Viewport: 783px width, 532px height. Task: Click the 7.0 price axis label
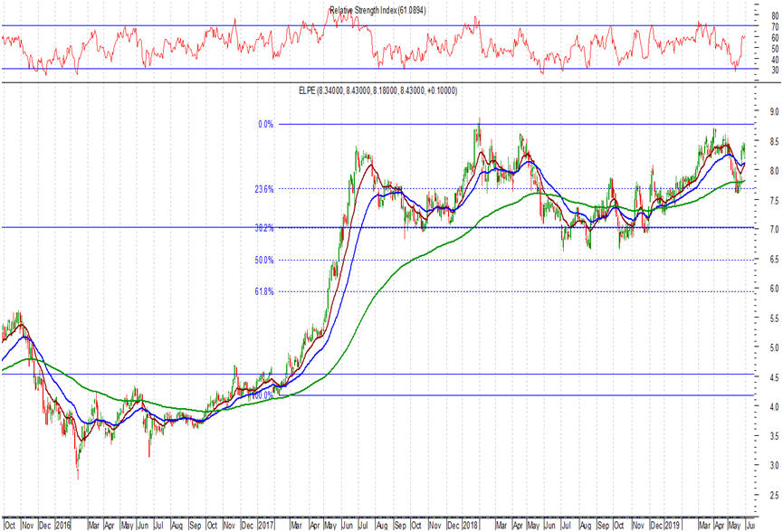tap(774, 230)
